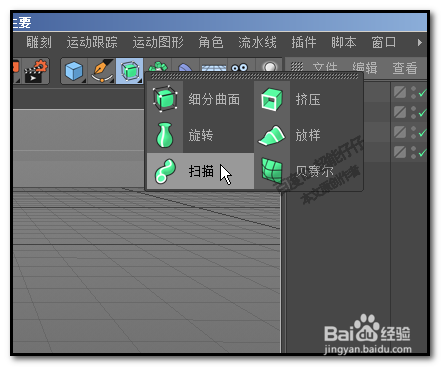Toggle fourth object's visibility dots
The height and width of the screenshot is (367, 441).
click(x=413, y=152)
